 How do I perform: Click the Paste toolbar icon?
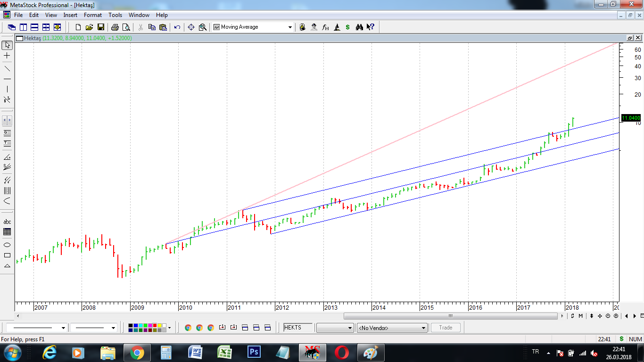pyautogui.click(x=163, y=27)
